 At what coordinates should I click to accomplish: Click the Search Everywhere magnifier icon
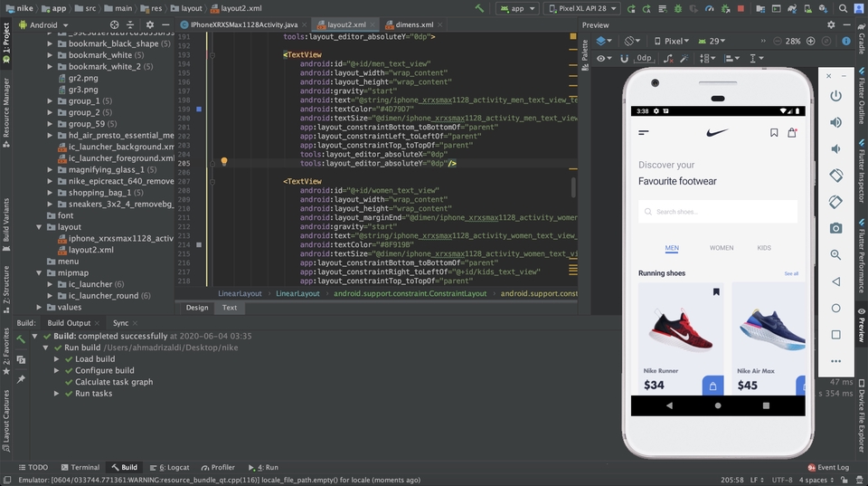tap(843, 8)
